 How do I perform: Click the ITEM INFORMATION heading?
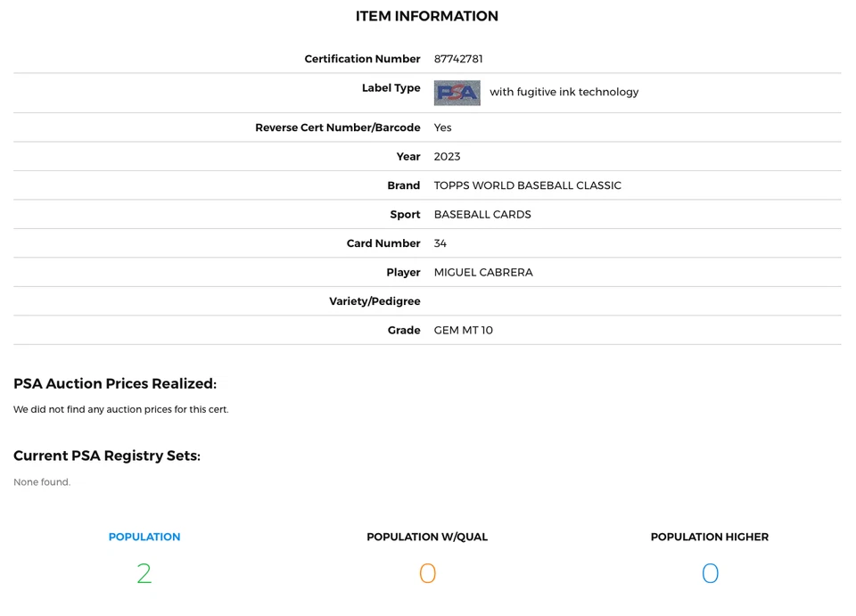(x=427, y=16)
